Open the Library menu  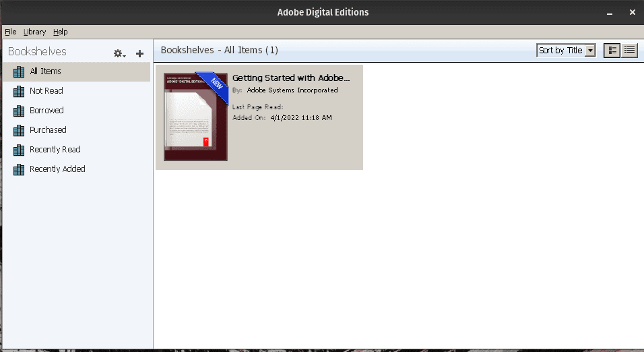[34, 32]
